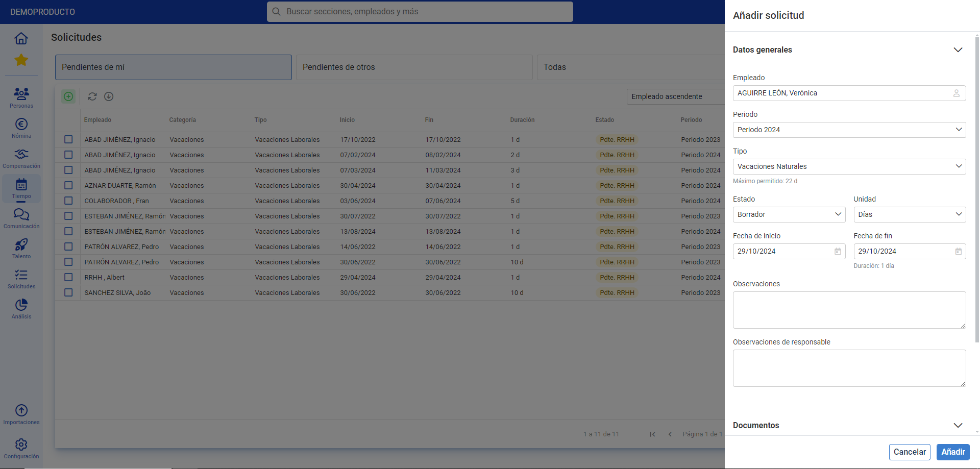Open the Unidad Días dropdown
The height and width of the screenshot is (469, 980).
pos(910,214)
